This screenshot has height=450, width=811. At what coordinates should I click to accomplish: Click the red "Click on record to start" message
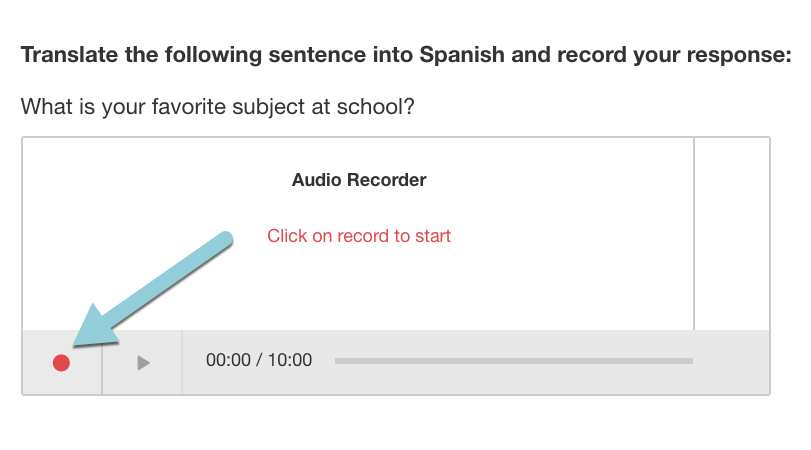tap(359, 236)
